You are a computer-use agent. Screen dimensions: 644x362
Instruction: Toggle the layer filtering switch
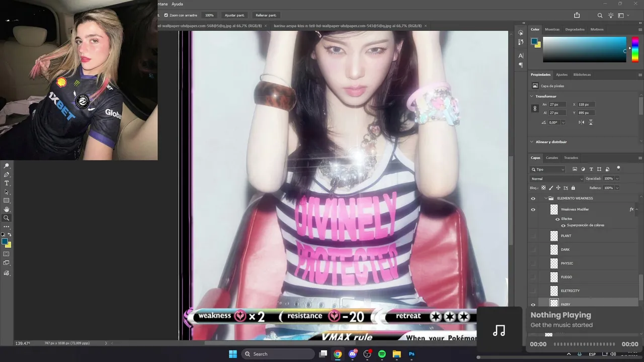(x=618, y=168)
